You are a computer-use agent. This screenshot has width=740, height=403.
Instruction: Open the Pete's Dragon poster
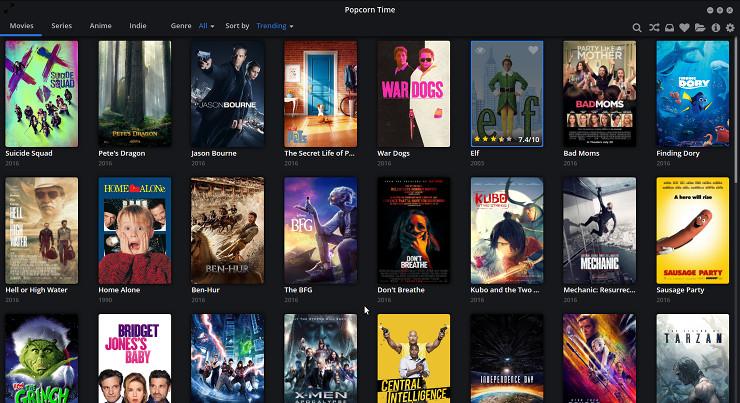coord(135,93)
